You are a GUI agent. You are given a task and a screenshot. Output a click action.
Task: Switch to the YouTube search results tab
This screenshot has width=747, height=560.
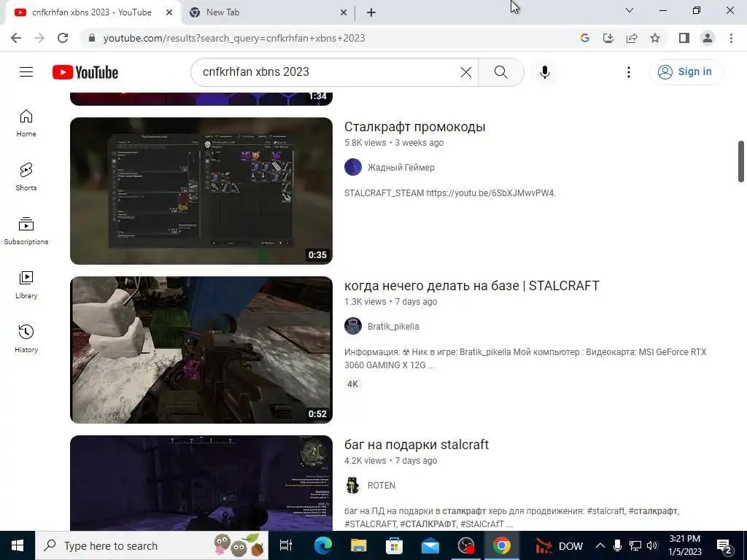pyautogui.click(x=91, y=12)
